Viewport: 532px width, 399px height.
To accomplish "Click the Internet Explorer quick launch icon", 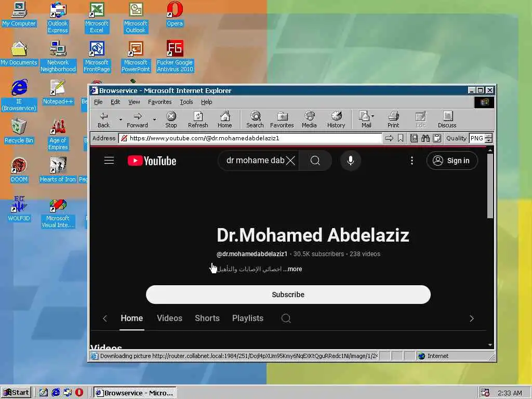I will (56, 393).
